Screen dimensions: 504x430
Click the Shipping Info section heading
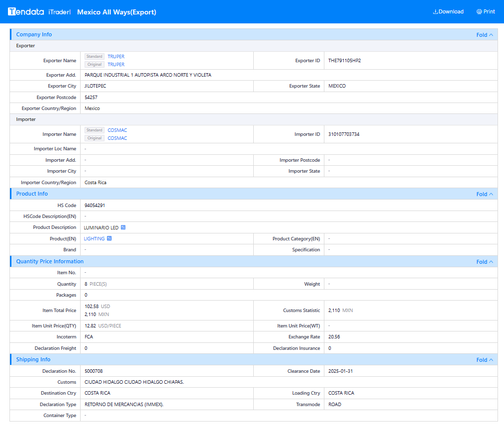(x=33, y=359)
